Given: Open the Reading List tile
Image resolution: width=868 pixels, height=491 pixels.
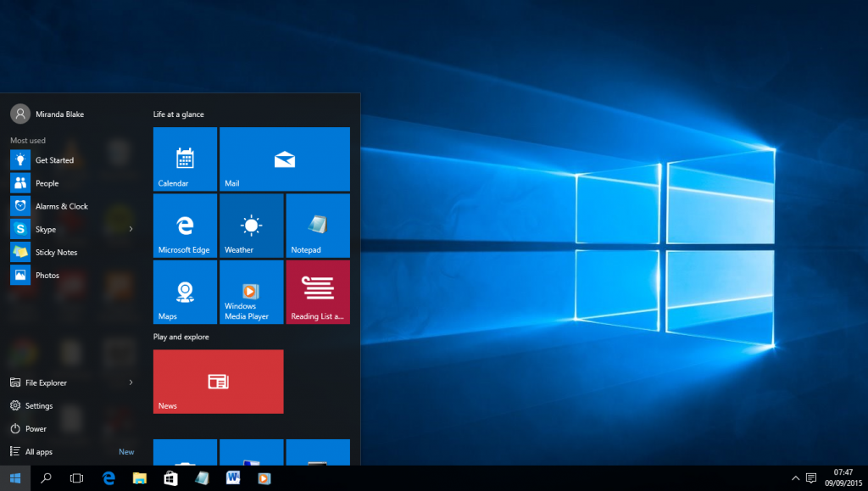Looking at the screenshot, I should 317,292.
